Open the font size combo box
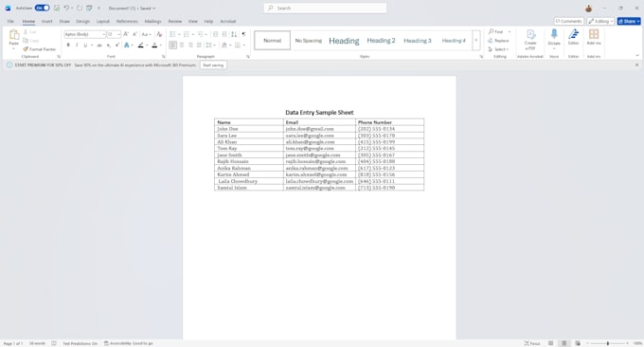Viewport: 644px width, 347px height. (114, 34)
